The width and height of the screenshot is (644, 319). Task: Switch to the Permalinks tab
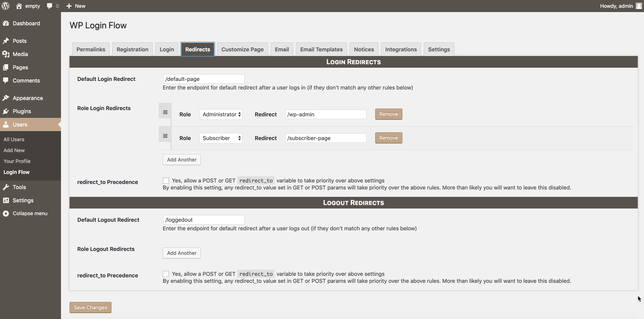tap(91, 49)
